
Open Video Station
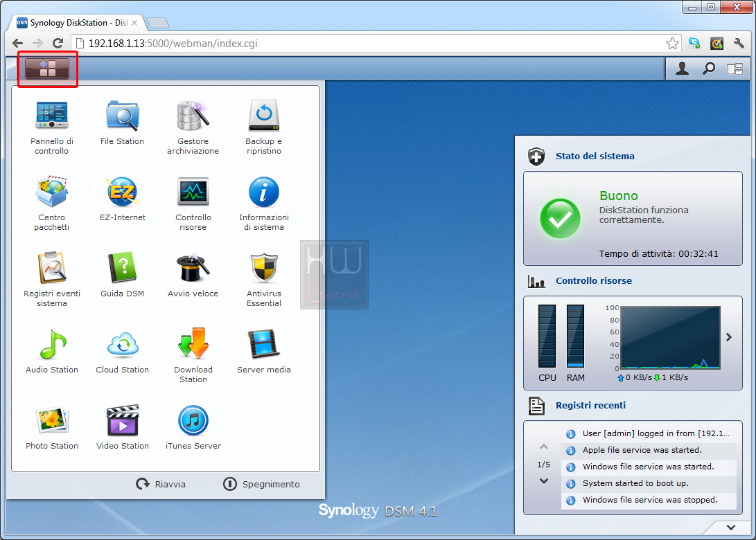pyautogui.click(x=123, y=426)
